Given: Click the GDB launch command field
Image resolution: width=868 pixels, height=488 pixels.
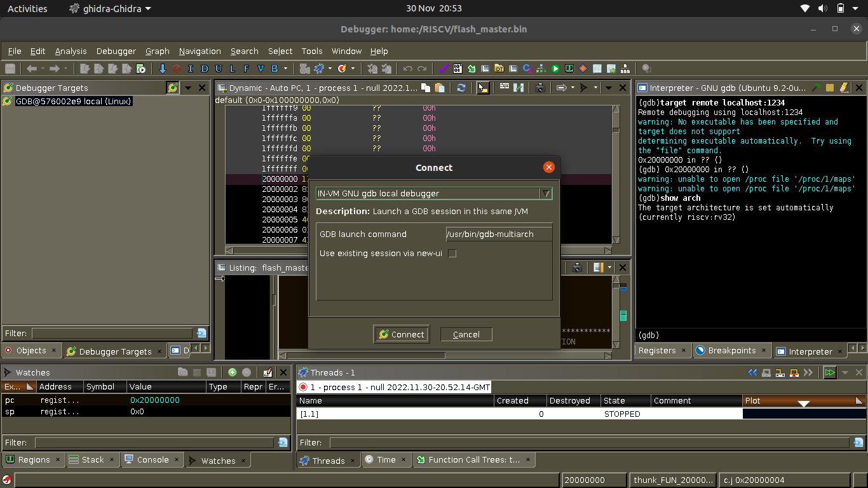Looking at the screenshot, I should [499, 234].
